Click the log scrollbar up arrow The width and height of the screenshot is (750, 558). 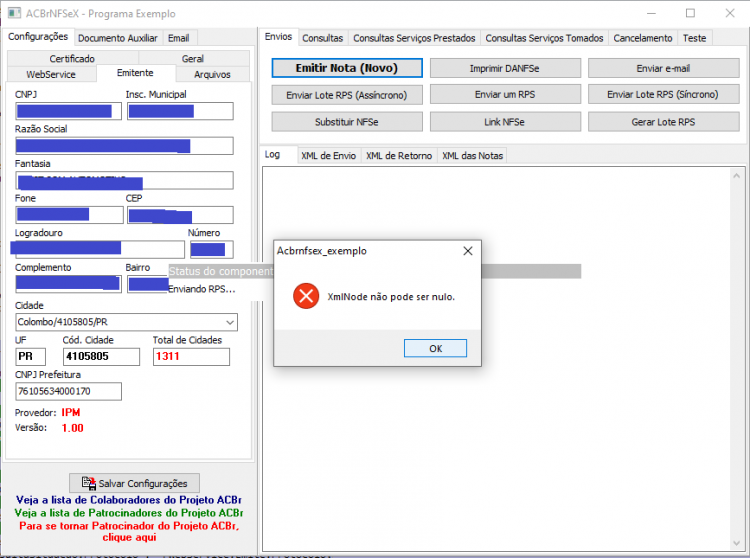tap(737, 176)
